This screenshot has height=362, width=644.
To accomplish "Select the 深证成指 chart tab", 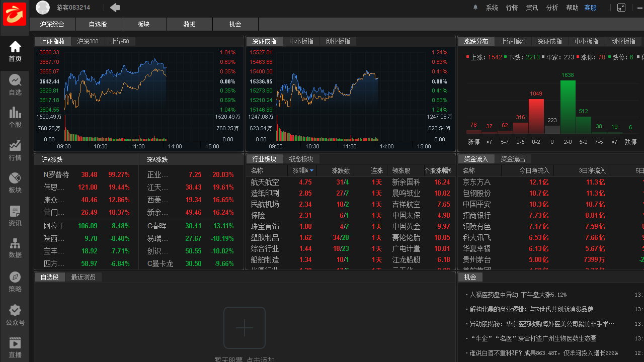I will [265, 41].
